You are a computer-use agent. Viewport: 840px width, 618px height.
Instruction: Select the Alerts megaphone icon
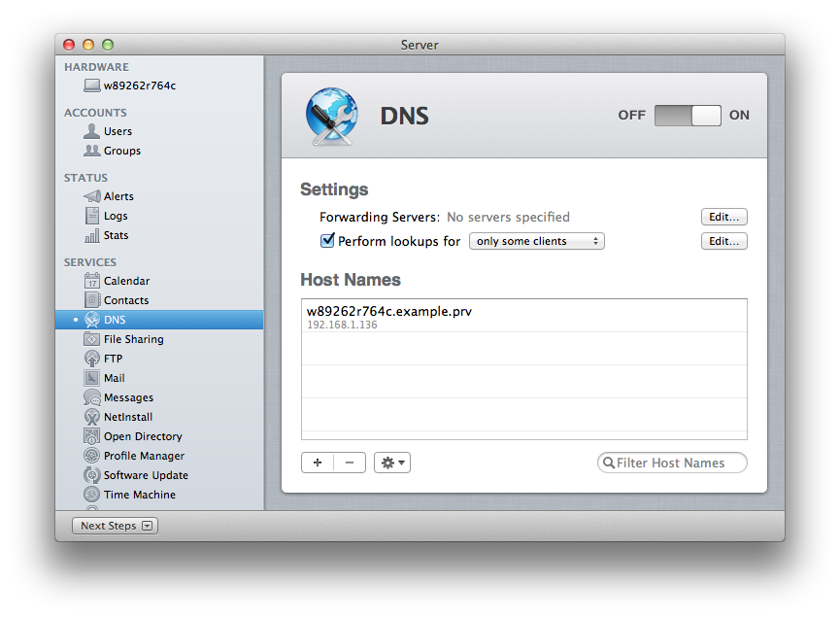(x=92, y=196)
